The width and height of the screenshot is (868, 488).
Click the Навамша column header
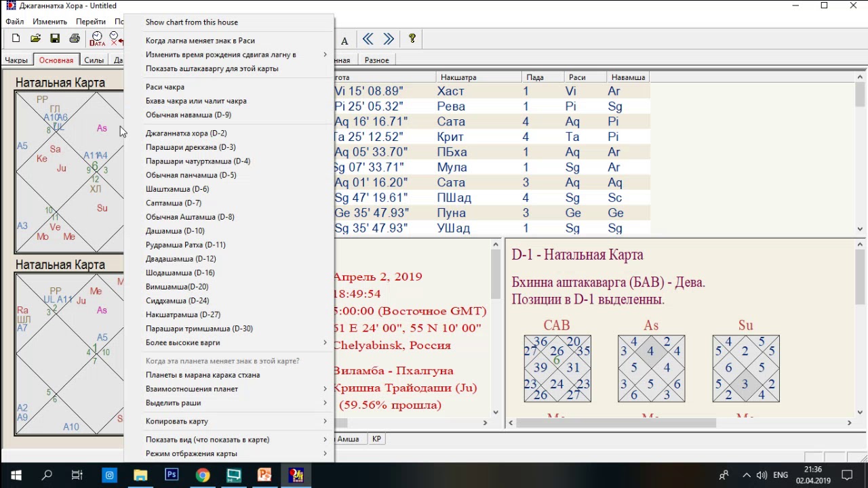628,77
